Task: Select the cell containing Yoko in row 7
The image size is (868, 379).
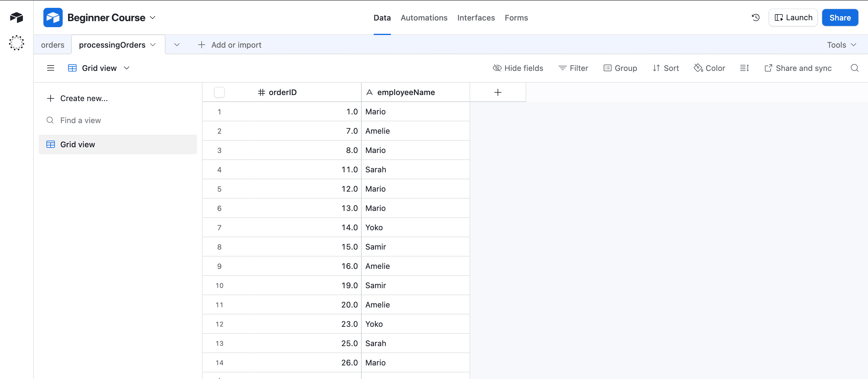Action: pyautogui.click(x=416, y=228)
